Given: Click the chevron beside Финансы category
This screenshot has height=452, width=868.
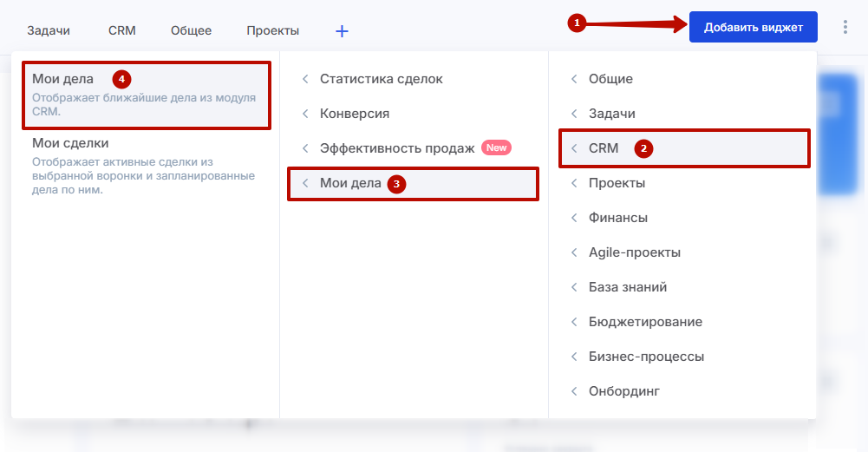Looking at the screenshot, I should tap(574, 218).
